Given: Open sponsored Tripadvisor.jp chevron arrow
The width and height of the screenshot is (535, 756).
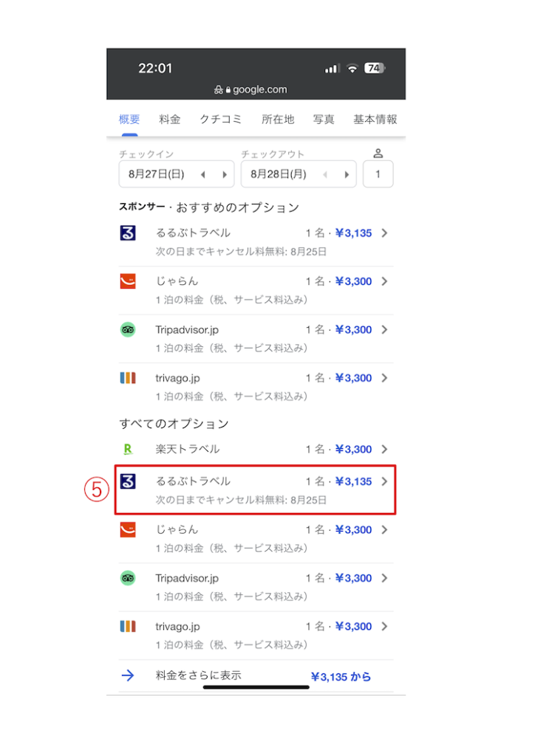Looking at the screenshot, I should click(384, 330).
